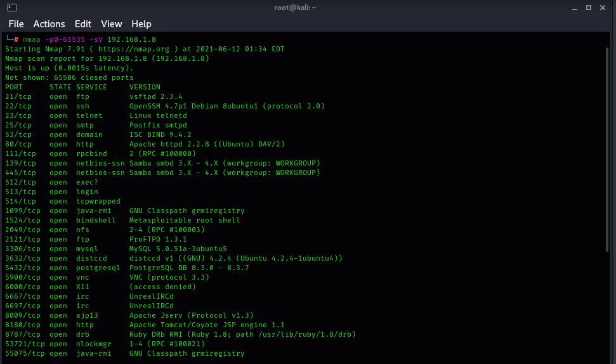616x364 pixels.
Task: Click the '445/tcp' port entry
Action: (20, 172)
